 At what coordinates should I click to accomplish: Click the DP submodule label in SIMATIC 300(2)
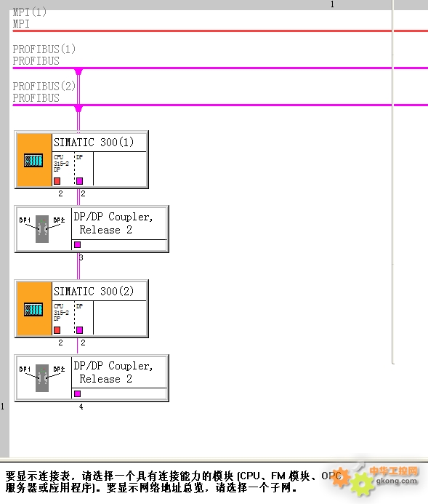pos(80,306)
